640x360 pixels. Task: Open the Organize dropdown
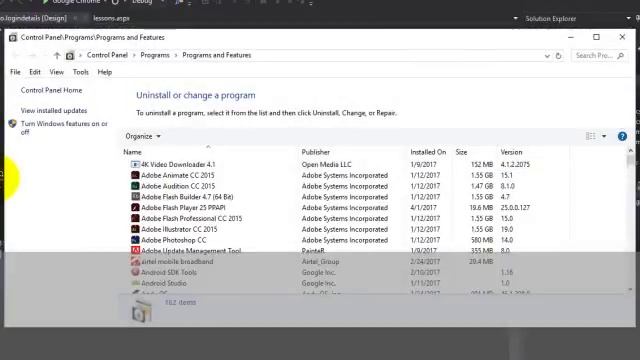tap(143, 136)
